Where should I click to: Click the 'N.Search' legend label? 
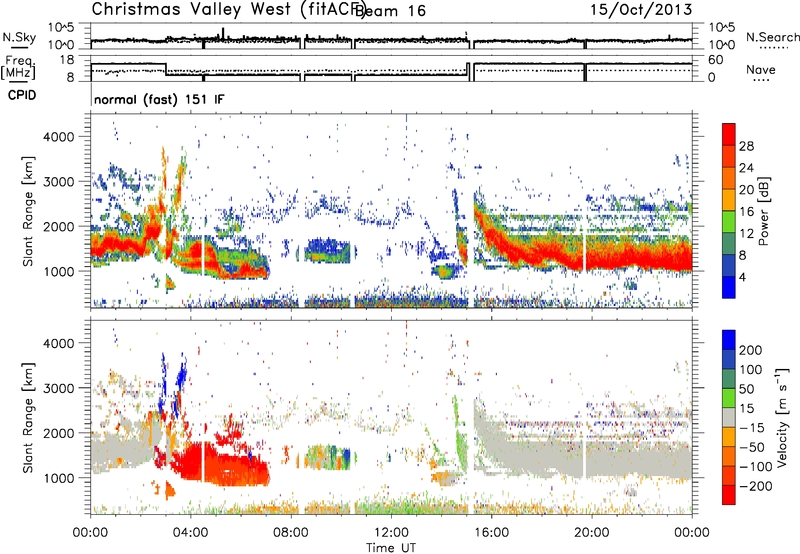772,37
